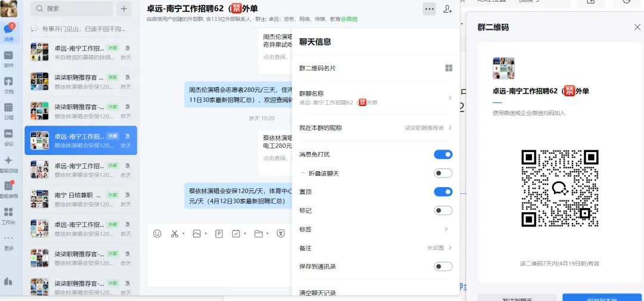Open the 会议 meetings section
The height and width of the screenshot is (301, 644).
point(8,138)
